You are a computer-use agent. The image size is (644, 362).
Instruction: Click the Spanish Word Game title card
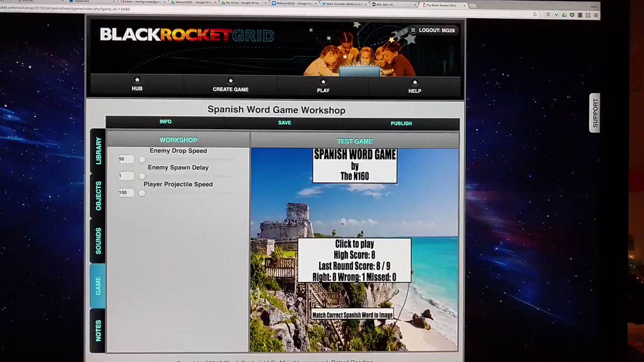(x=355, y=166)
